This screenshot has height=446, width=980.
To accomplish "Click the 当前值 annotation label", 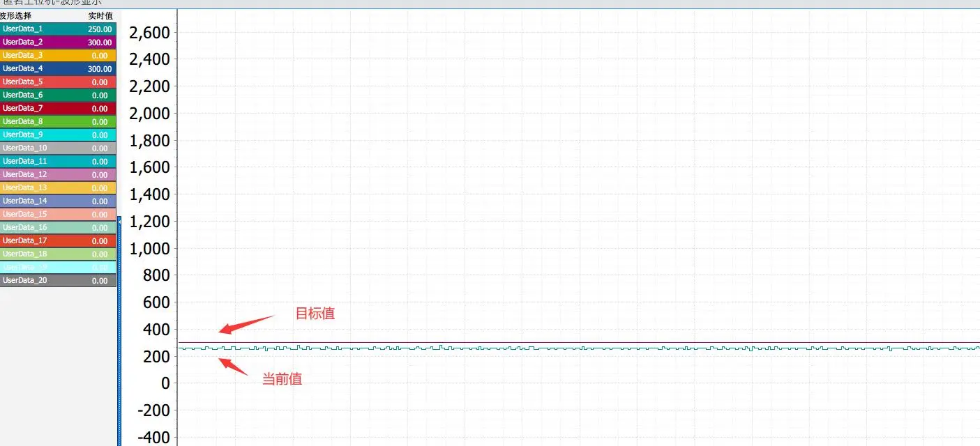I will [x=282, y=380].
